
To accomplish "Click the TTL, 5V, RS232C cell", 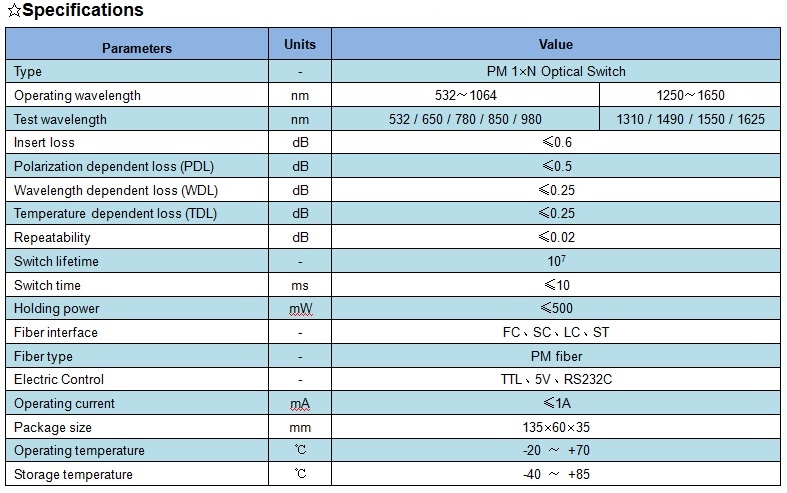I will point(556,380).
